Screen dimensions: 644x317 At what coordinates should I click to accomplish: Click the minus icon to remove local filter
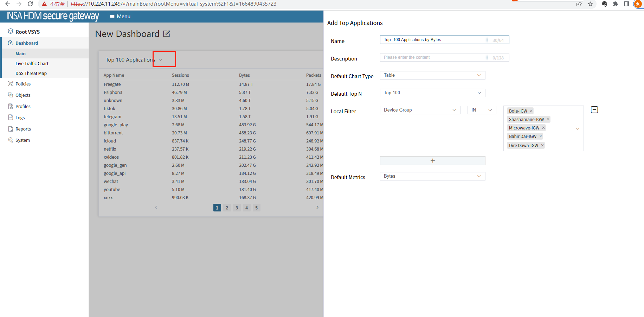[594, 110]
